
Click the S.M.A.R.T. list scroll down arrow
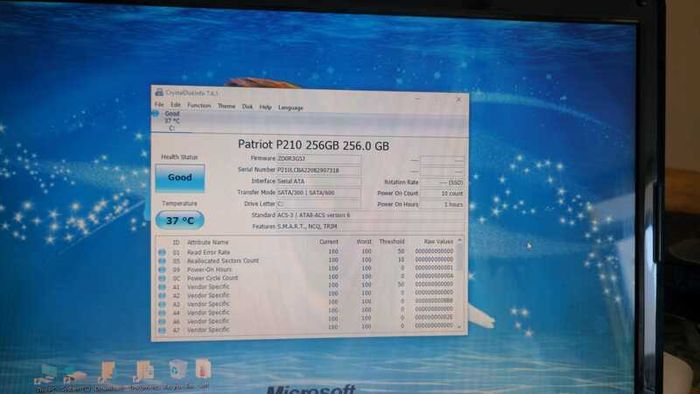coord(459,327)
